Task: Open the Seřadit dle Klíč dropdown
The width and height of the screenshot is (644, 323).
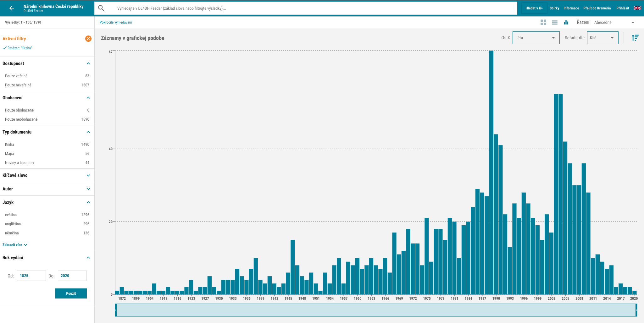Action: [x=602, y=38]
